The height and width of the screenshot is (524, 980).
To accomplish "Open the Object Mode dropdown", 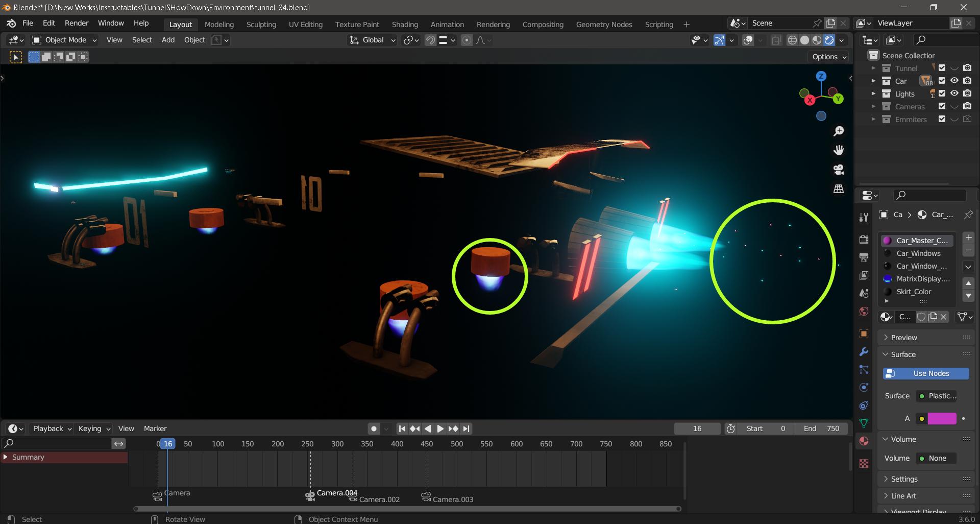I will (64, 40).
